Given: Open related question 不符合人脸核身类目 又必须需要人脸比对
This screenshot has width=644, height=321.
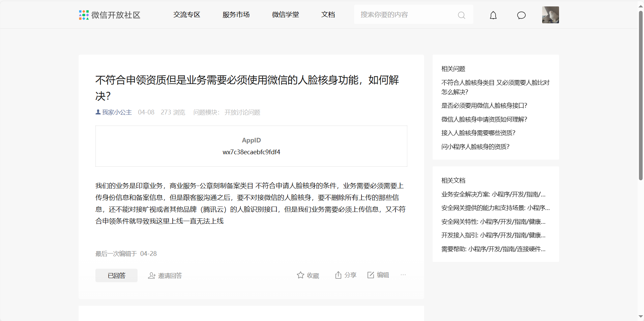Looking at the screenshot, I should click(x=495, y=87).
